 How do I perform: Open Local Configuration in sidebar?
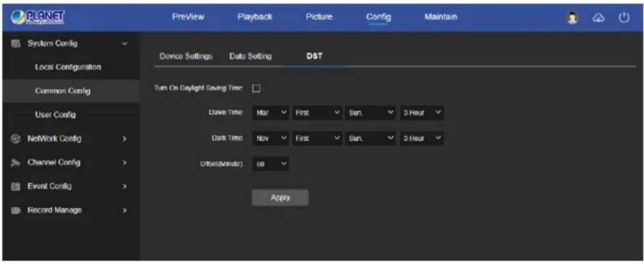point(68,67)
